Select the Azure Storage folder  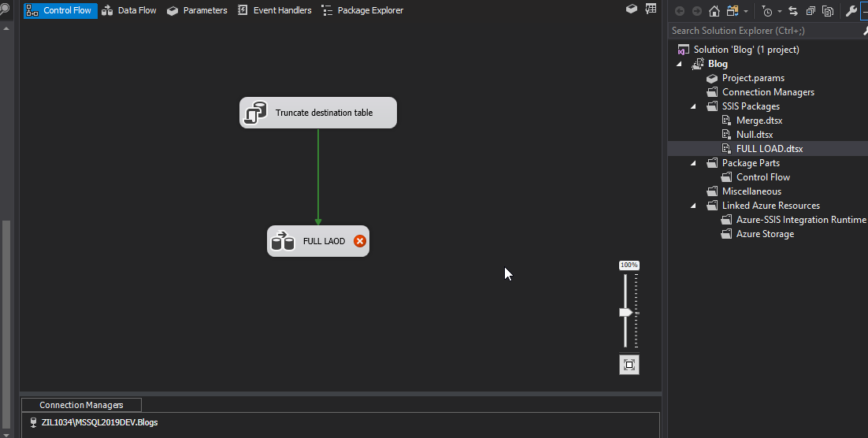pos(765,234)
